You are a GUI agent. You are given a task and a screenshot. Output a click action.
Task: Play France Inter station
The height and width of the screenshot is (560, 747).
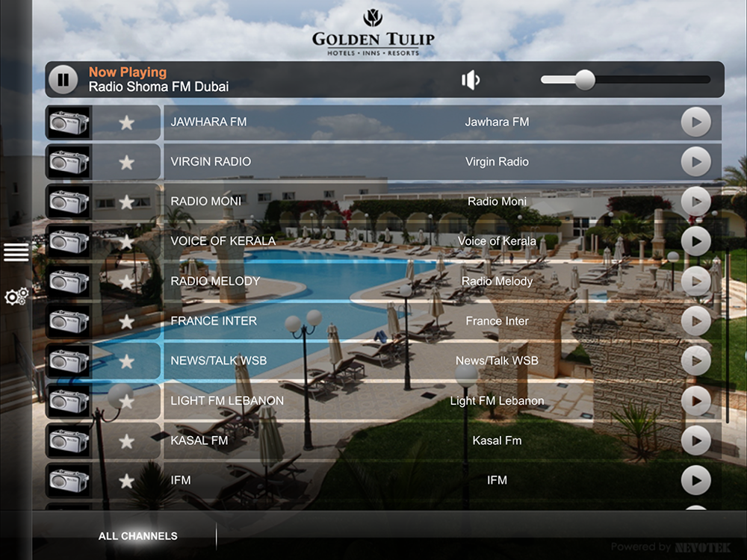[696, 321]
